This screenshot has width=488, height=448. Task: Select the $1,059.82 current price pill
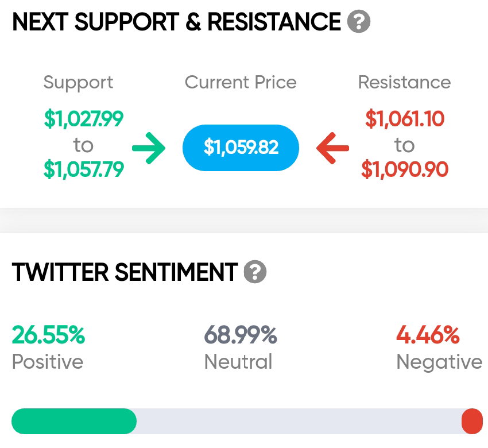click(x=241, y=148)
